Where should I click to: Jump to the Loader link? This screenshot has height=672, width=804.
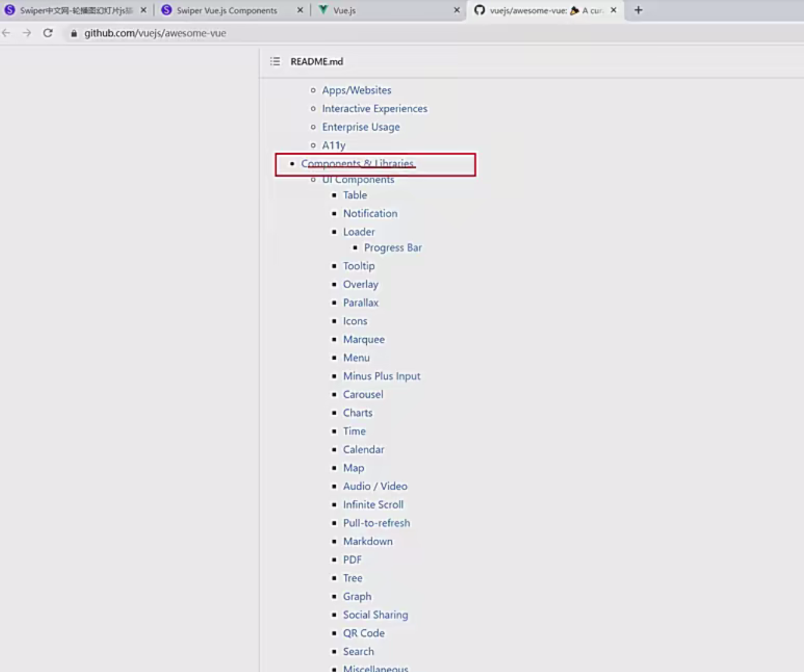359,231
